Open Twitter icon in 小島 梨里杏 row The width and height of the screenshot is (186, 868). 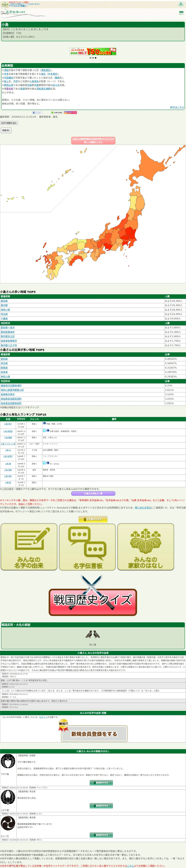point(44,431)
